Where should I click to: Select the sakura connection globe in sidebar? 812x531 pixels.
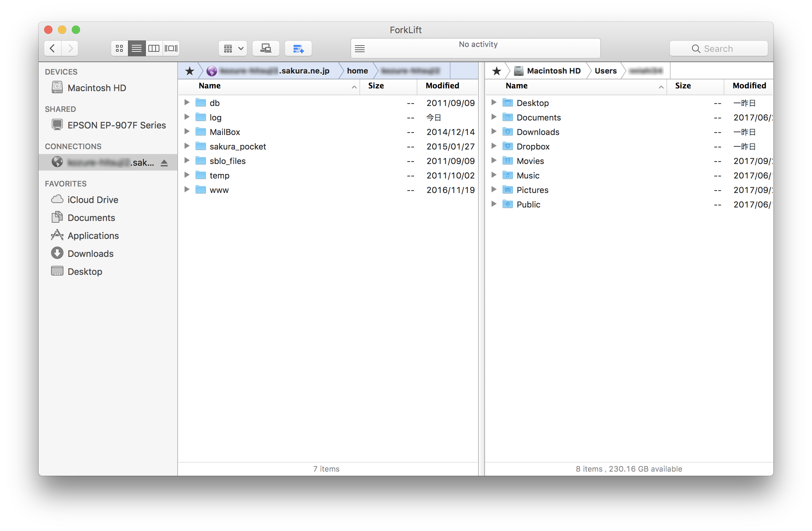pyautogui.click(x=57, y=162)
